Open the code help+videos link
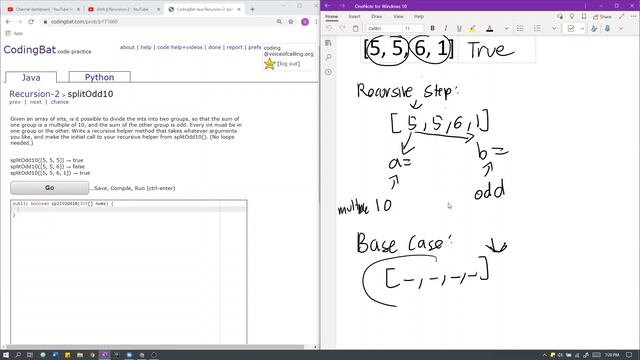This screenshot has width=640, height=360. pyautogui.click(x=180, y=47)
